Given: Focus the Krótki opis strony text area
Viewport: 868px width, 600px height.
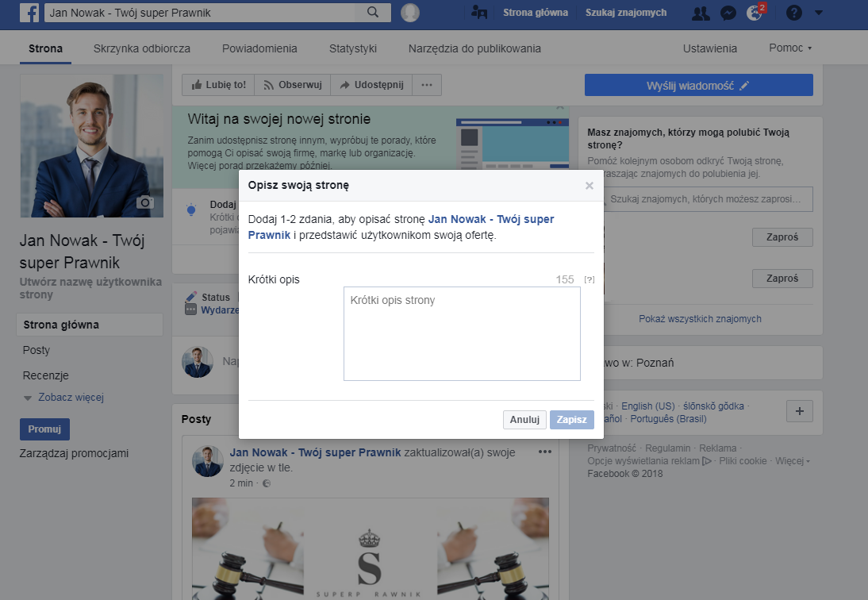Looking at the screenshot, I should pos(462,333).
